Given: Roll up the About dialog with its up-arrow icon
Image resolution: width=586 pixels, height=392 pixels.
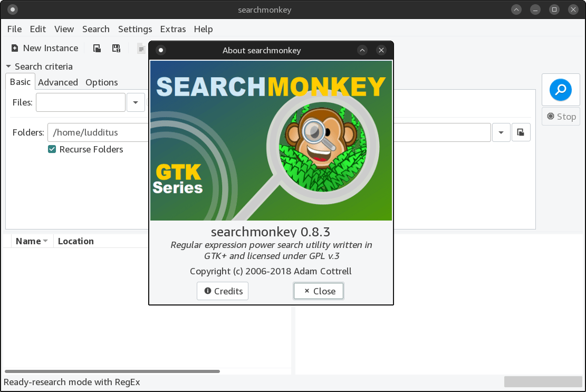Looking at the screenshot, I should click(x=362, y=50).
